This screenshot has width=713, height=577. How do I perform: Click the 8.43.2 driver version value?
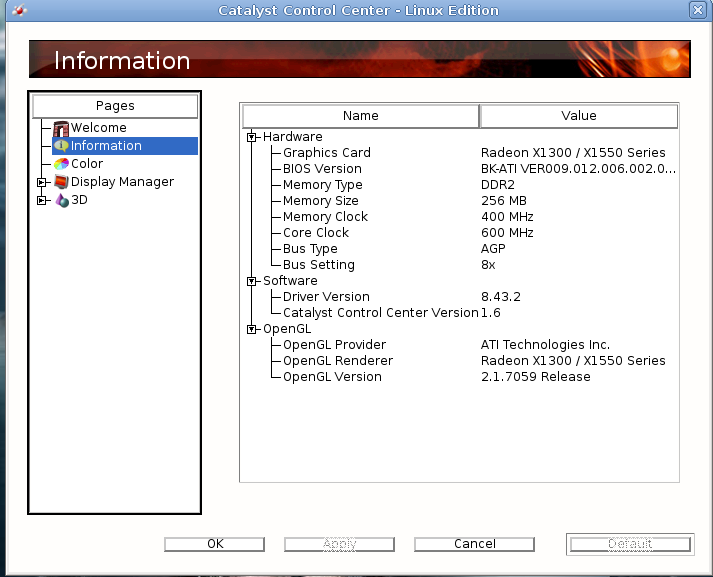[501, 297]
